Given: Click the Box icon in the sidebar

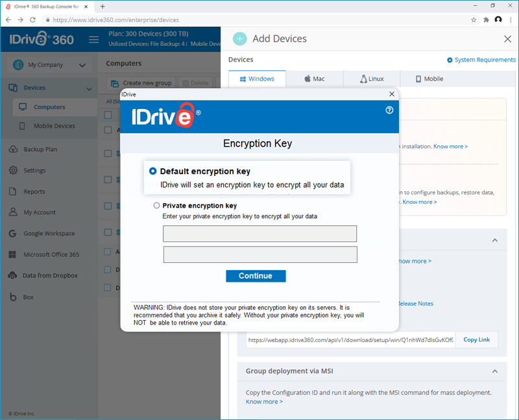Looking at the screenshot, I should point(13,297).
